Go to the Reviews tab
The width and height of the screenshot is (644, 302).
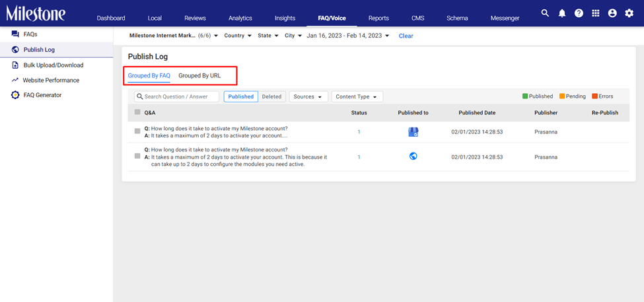coord(195,18)
